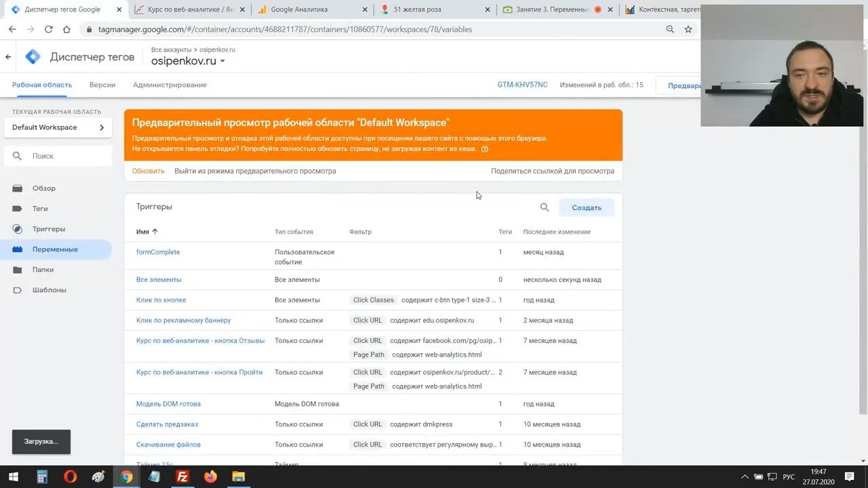Go to the browser home page

(66, 29)
